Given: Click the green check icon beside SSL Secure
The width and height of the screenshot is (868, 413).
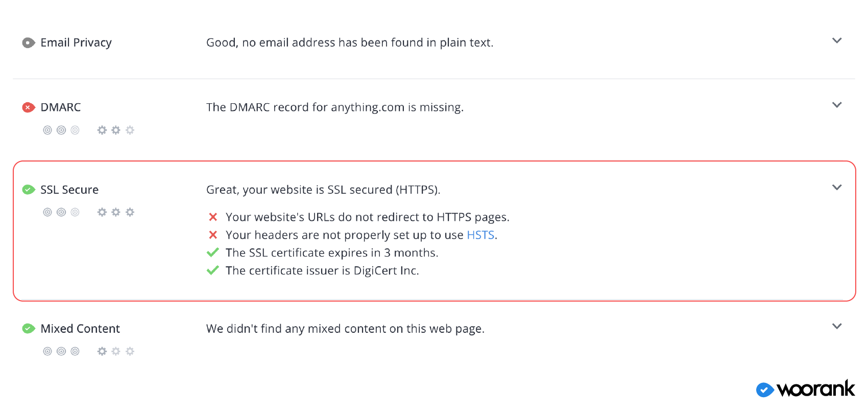Looking at the screenshot, I should point(29,190).
